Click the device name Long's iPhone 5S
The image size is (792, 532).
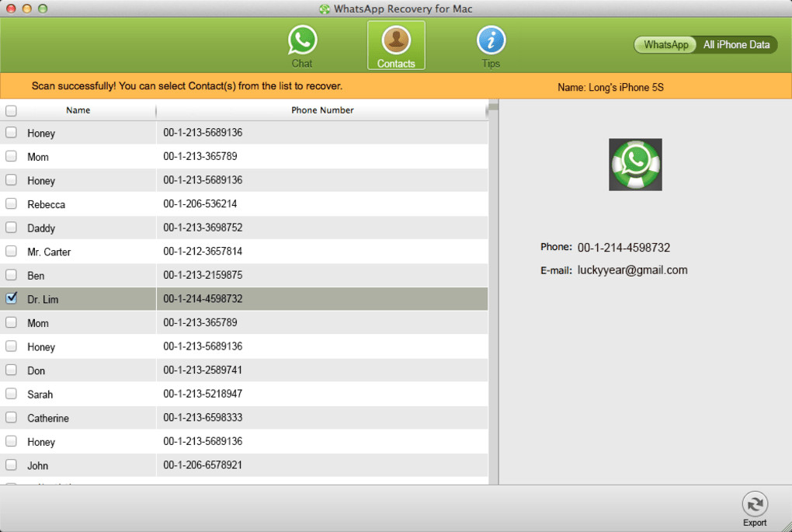click(626, 88)
